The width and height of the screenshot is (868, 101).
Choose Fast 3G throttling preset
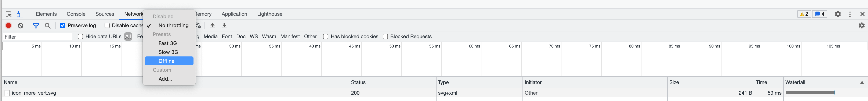169,43
